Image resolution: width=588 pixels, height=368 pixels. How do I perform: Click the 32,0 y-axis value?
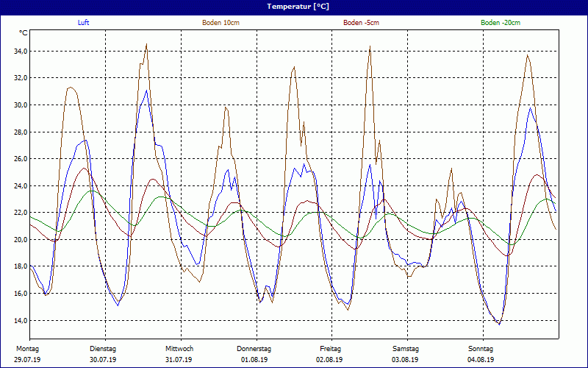coord(21,78)
